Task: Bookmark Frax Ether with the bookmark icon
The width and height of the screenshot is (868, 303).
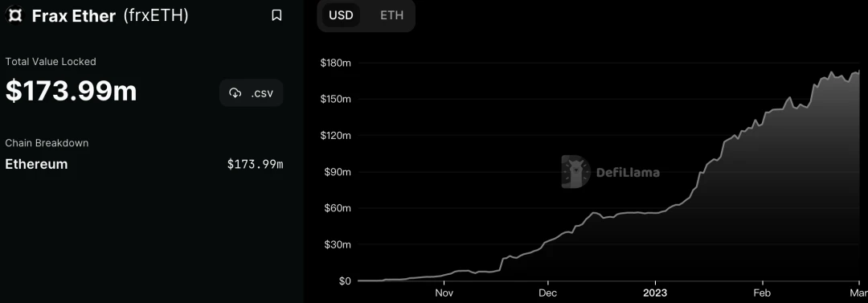Action: 276,15
